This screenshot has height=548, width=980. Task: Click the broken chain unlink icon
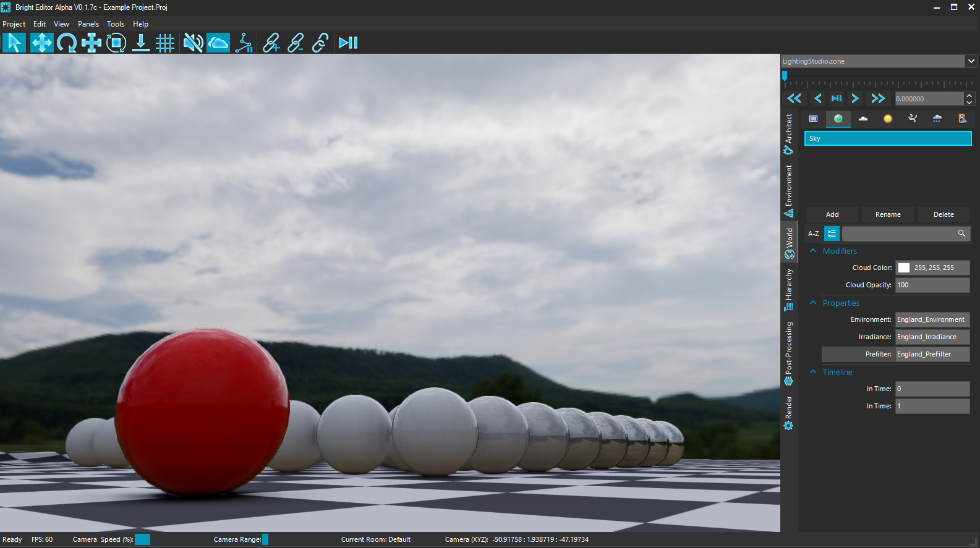click(320, 43)
